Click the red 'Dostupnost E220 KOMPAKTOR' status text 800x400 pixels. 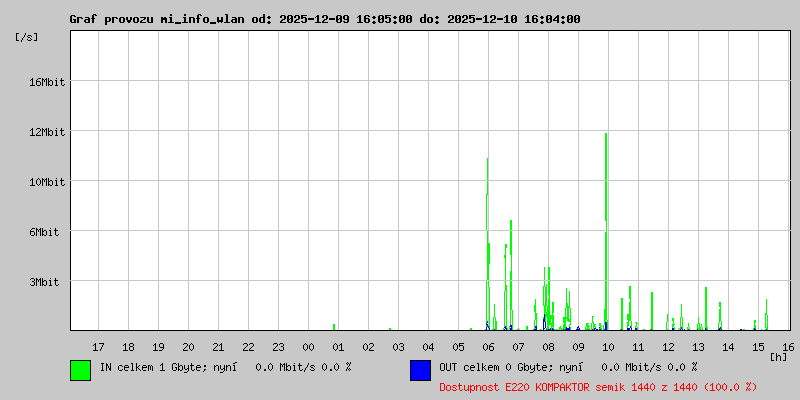coord(598,387)
